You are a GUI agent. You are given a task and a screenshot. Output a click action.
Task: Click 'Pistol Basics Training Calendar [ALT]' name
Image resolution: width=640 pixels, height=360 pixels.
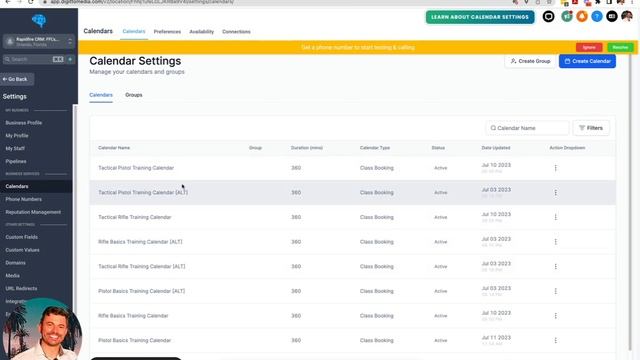(x=141, y=291)
